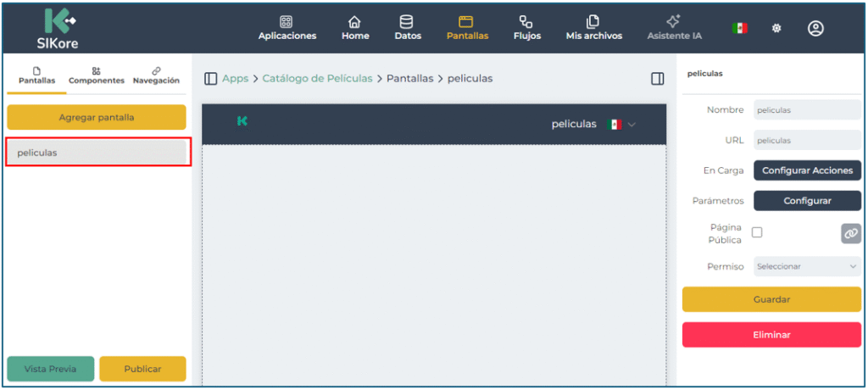Viewport: 868px width, 390px height.
Task: Open Flujos workflows section
Action: point(526,28)
